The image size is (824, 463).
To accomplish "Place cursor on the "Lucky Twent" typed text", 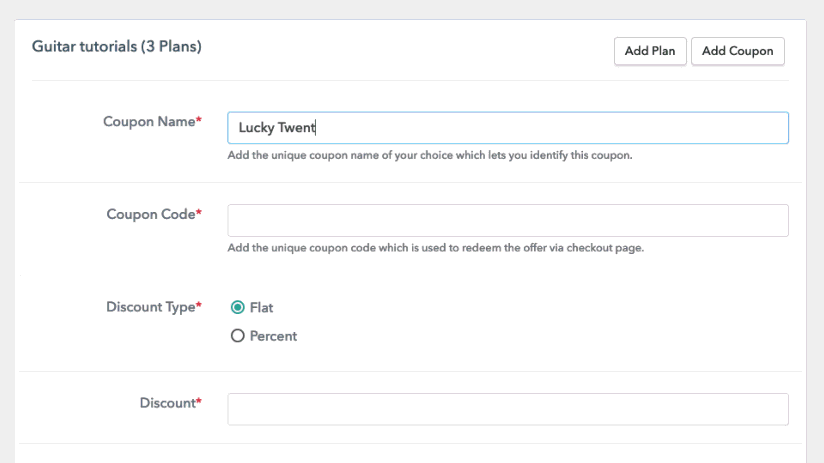I will click(276, 128).
